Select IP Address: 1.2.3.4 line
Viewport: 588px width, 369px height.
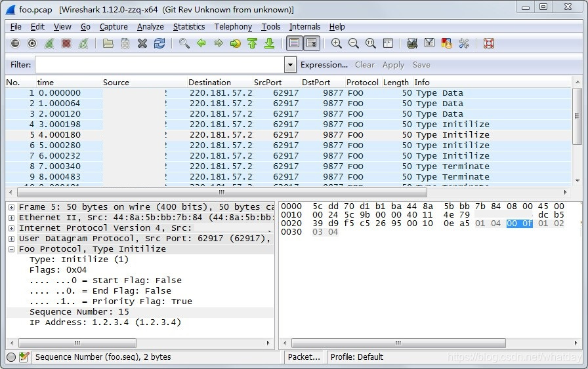(x=106, y=322)
